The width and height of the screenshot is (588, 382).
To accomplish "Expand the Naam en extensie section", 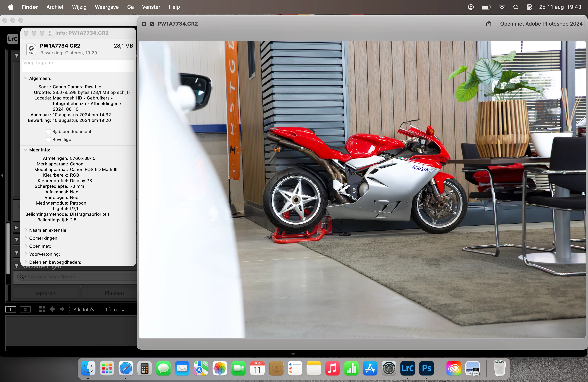I will pos(26,230).
